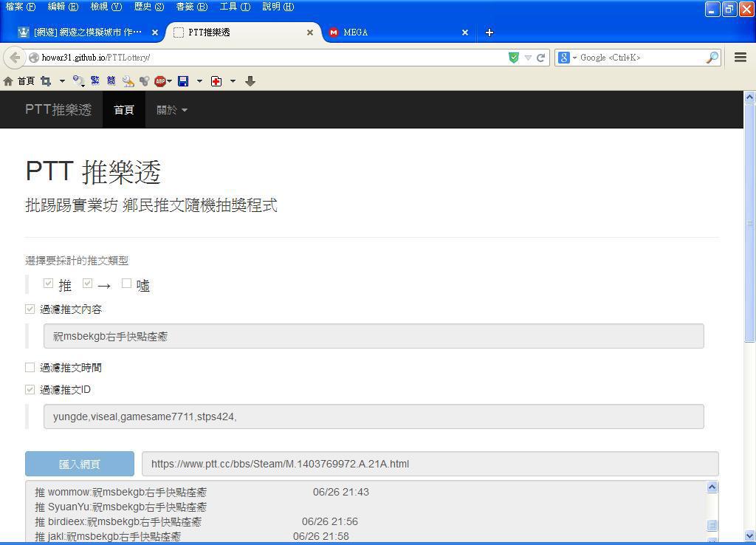Viewport: 756px width, 545px height.
Task: Click the globe site identity icon
Action: tap(34, 58)
